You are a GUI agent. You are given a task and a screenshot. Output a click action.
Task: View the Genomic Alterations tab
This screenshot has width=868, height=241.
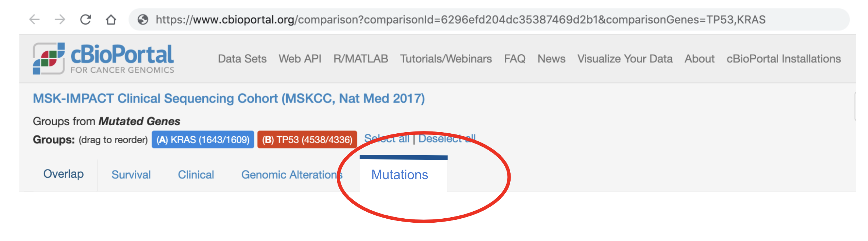pyautogui.click(x=291, y=175)
